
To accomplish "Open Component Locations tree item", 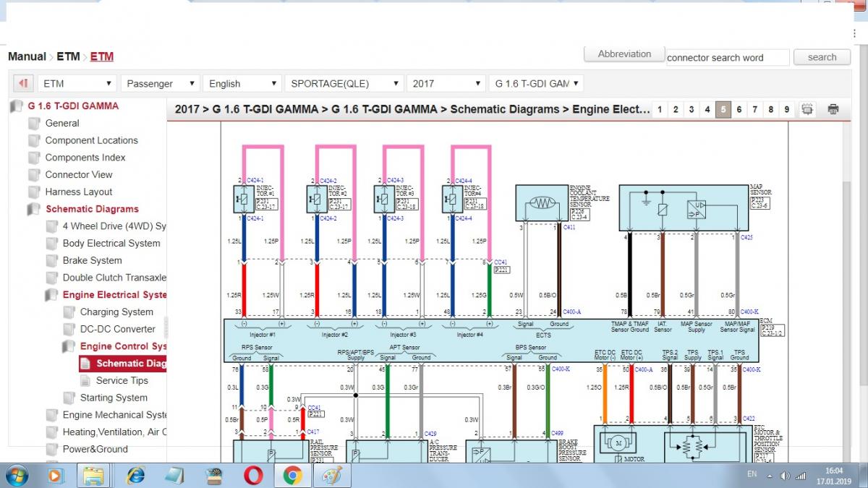I will (91, 140).
